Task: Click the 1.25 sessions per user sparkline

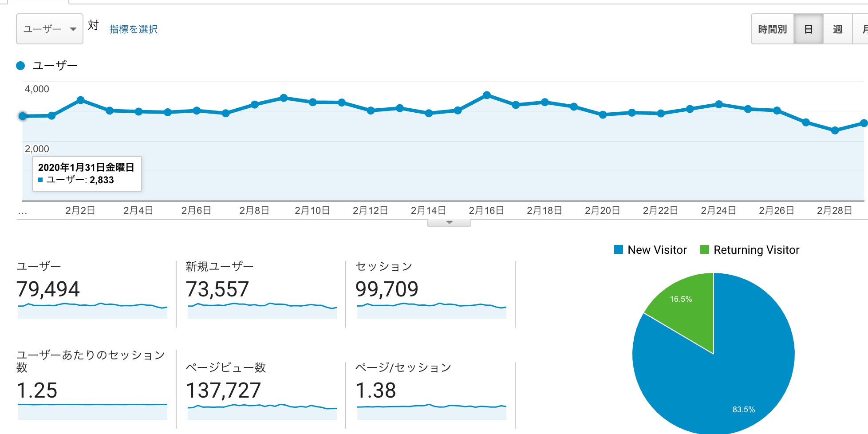Action: [x=92, y=412]
